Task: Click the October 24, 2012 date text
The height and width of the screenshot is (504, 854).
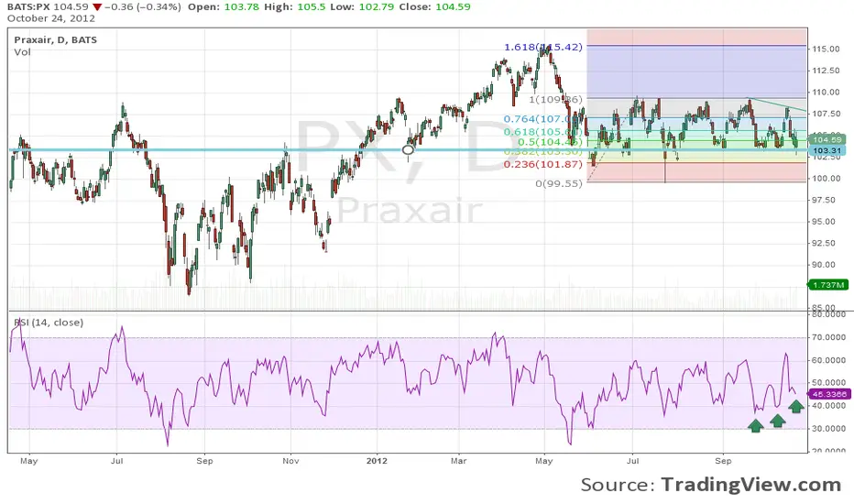Action: pyautogui.click(x=51, y=18)
